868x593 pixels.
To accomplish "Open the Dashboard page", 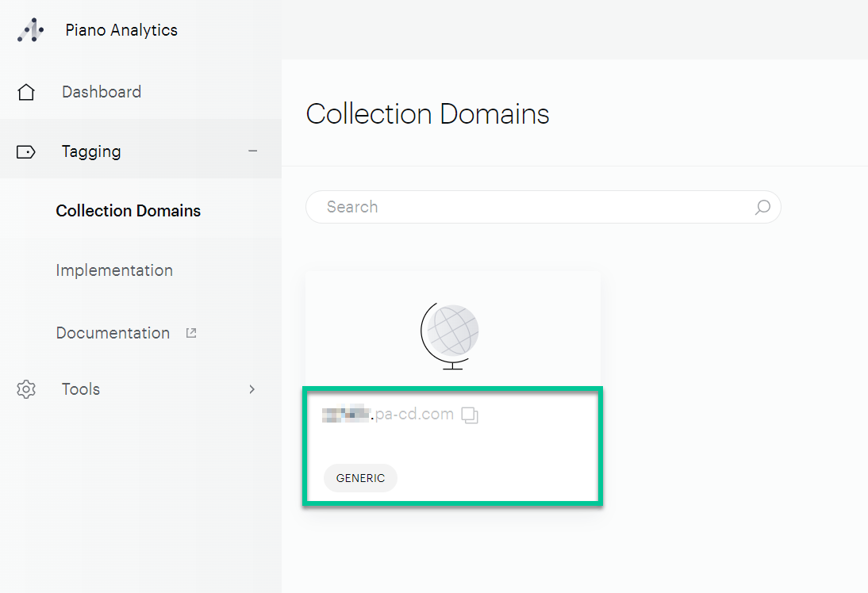I will [x=102, y=91].
